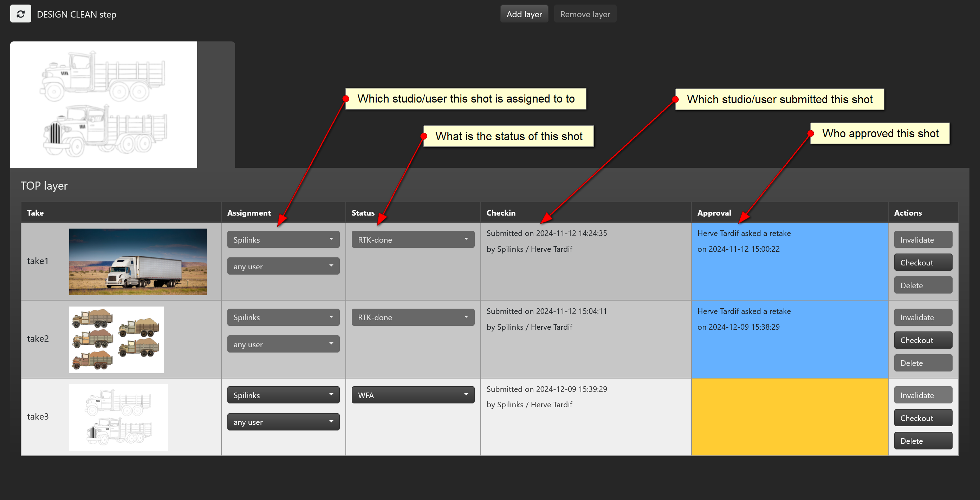This screenshot has width=980, height=500.
Task: Click take3 yellow approval cell
Action: pos(789,417)
